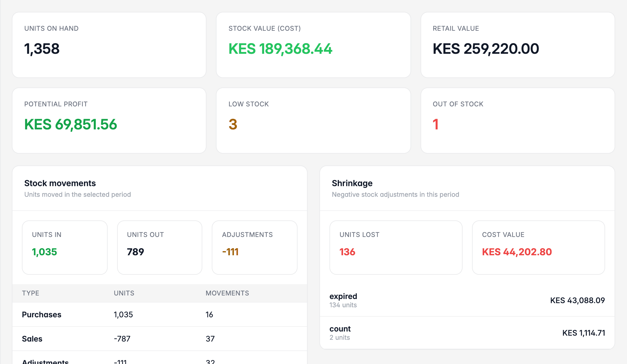Select the expired shrinkage reason
This screenshot has width=627, height=364.
[x=343, y=296]
